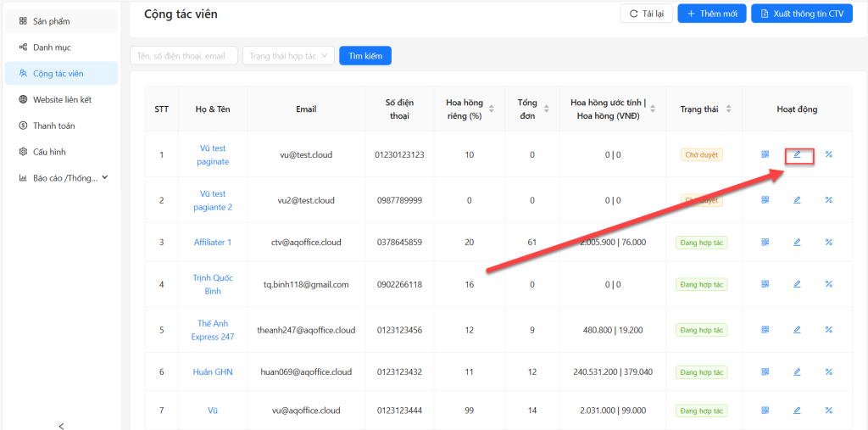Select Thanh toán from the sidebar
The height and width of the screenshot is (430, 868).
click(53, 126)
